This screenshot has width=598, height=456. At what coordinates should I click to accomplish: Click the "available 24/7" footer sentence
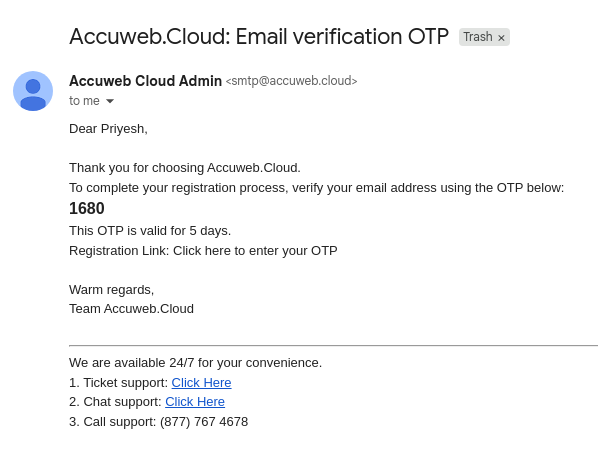pos(195,363)
